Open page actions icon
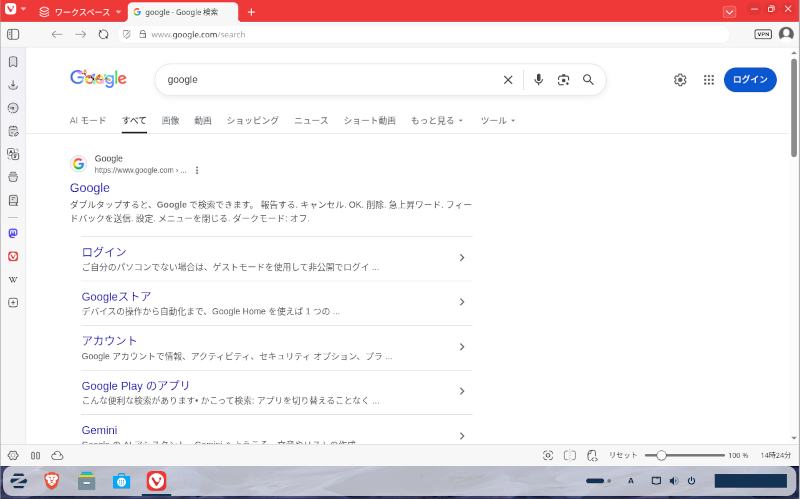The height and width of the screenshot is (499, 800). point(592,456)
